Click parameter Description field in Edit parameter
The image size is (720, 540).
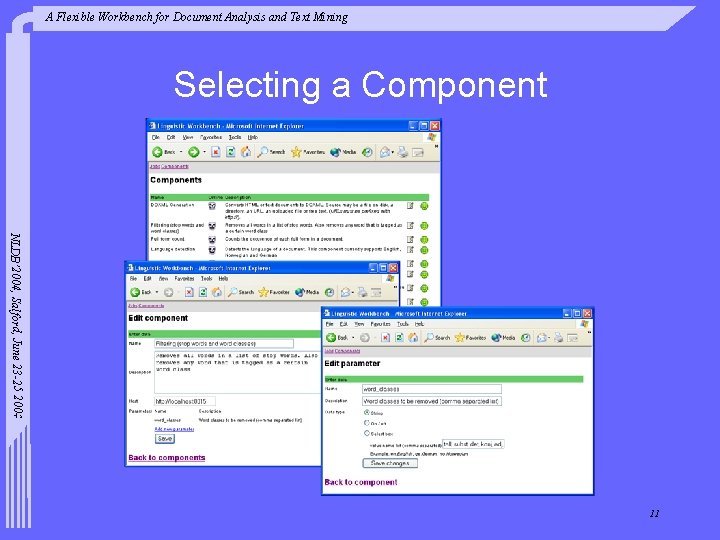click(x=432, y=401)
